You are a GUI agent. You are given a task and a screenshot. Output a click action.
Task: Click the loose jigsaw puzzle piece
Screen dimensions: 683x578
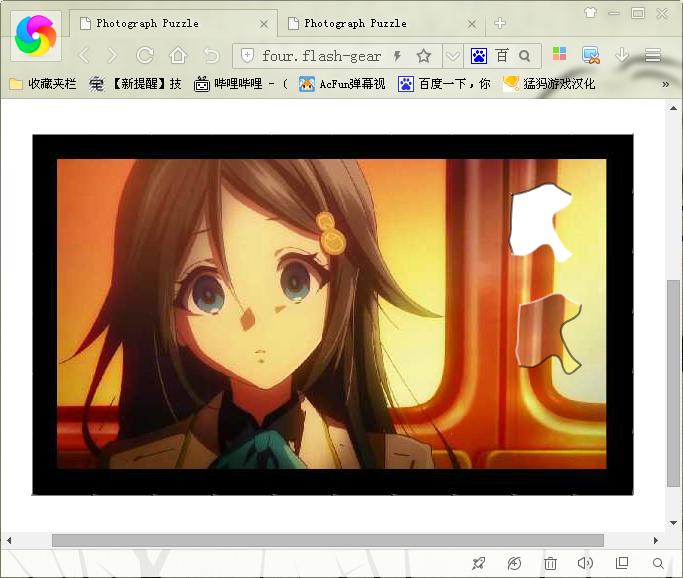point(546,334)
